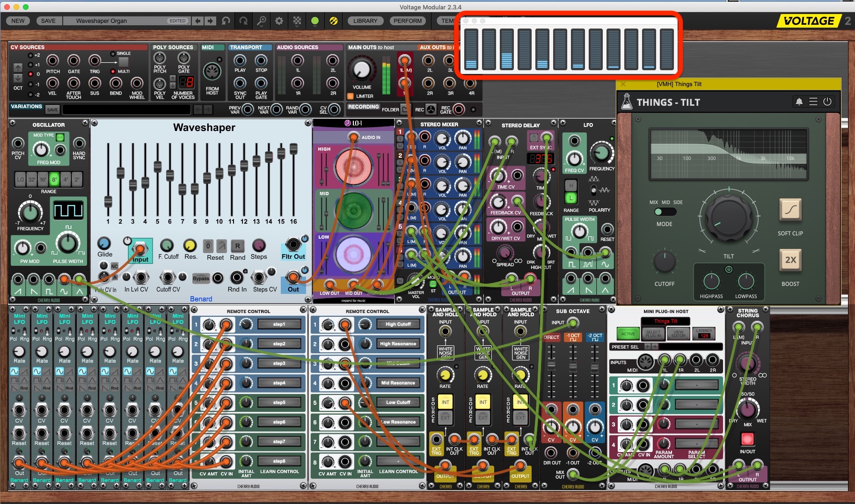Click LEARN CONTROL on left Remote Control

click(279, 472)
